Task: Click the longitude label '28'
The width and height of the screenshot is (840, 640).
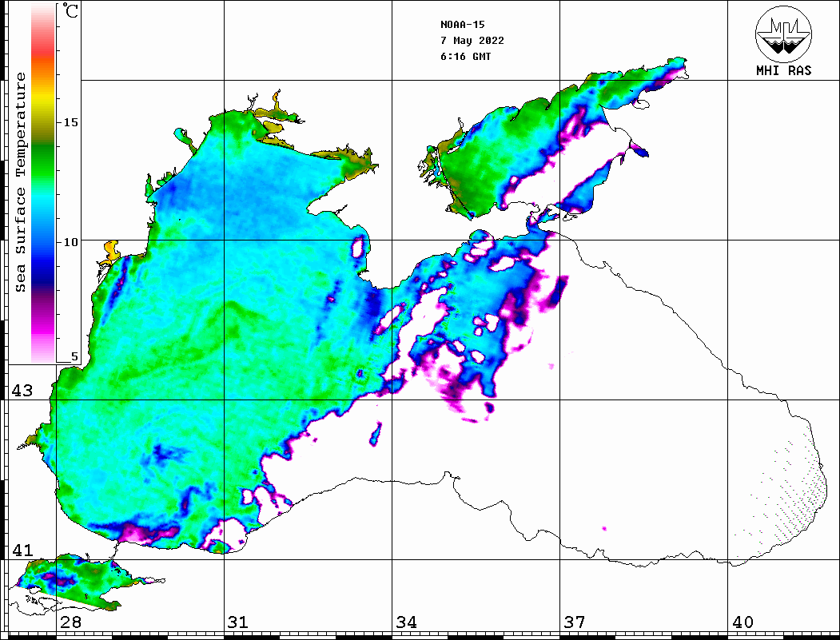Action: (x=70, y=622)
